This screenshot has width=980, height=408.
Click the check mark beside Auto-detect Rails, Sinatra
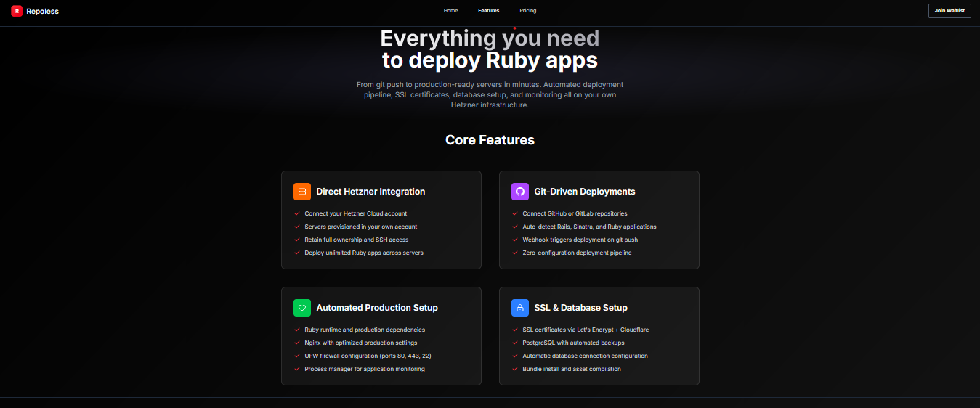[515, 227]
